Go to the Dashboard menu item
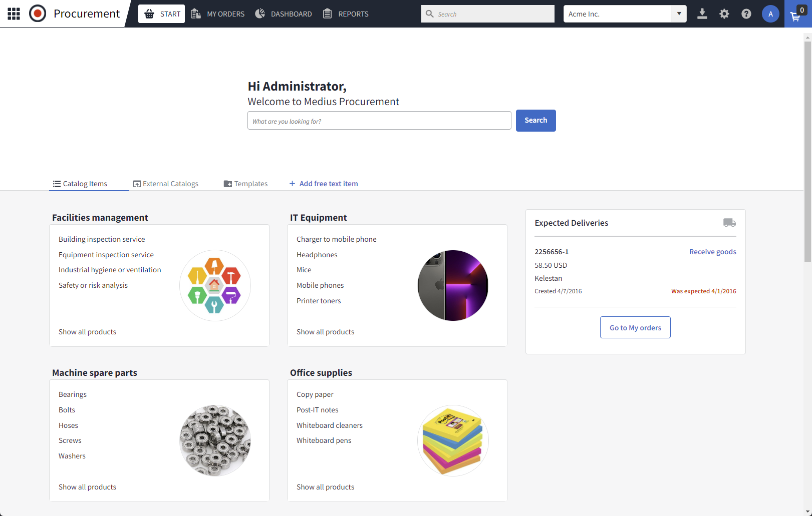812x516 pixels. point(284,14)
